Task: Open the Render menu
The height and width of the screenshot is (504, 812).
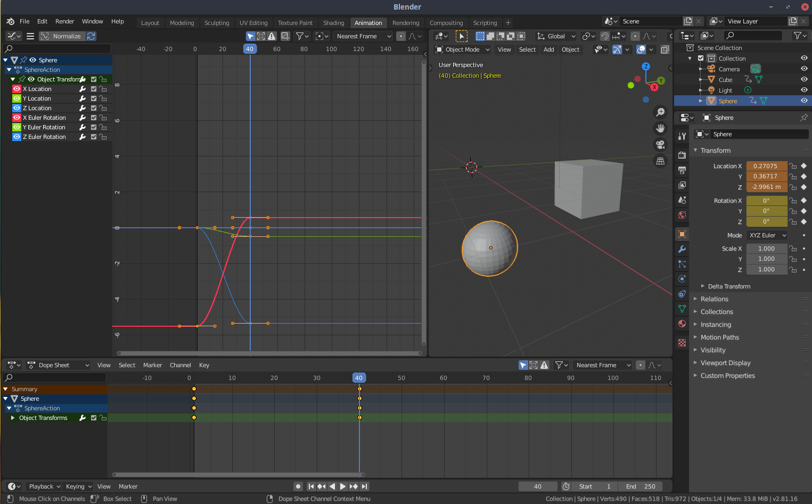Action: click(x=64, y=21)
